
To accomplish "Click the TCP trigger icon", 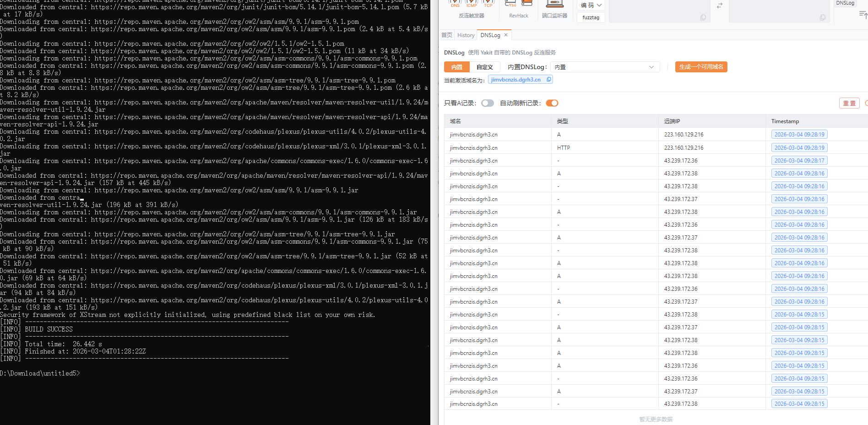I will (488, 4).
